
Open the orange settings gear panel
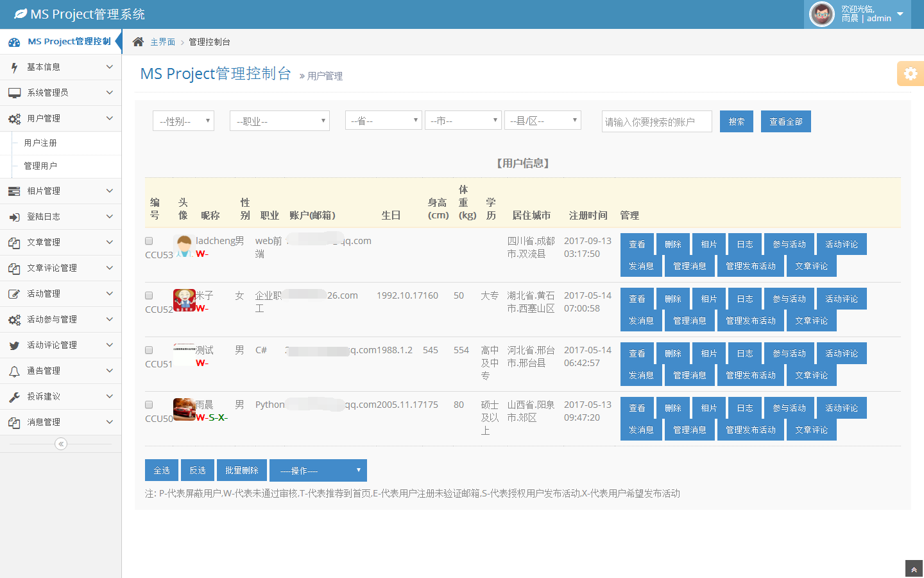(911, 74)
